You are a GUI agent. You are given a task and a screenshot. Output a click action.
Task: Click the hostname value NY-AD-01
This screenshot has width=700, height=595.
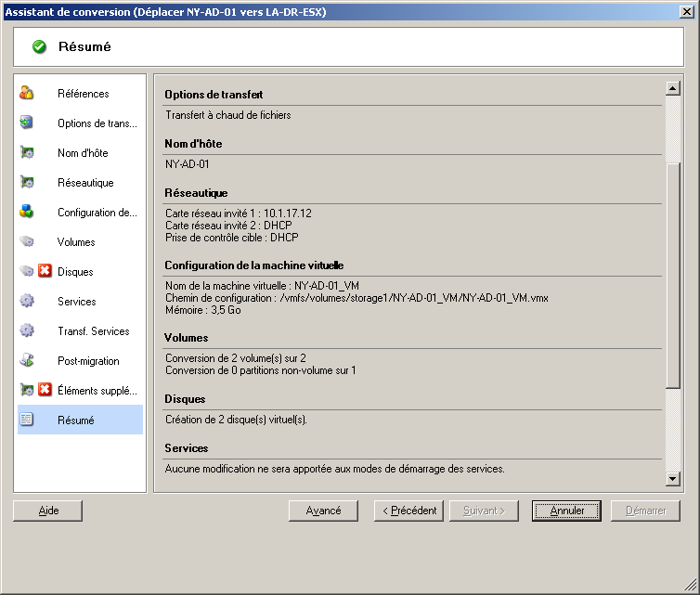click(x=187, y=164)
